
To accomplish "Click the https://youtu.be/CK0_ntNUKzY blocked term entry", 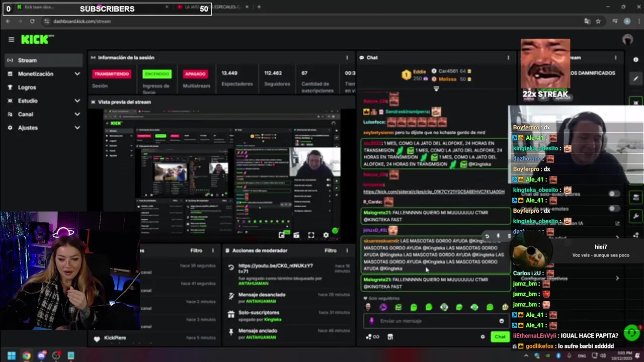I will click(x=276, y=268).
